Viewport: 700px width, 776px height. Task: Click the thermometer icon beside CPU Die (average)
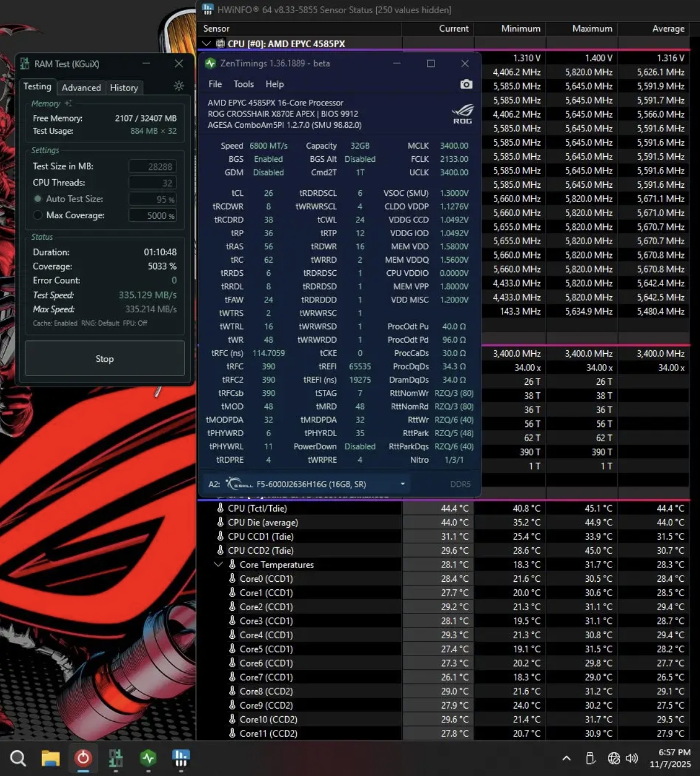coord(220,522)
